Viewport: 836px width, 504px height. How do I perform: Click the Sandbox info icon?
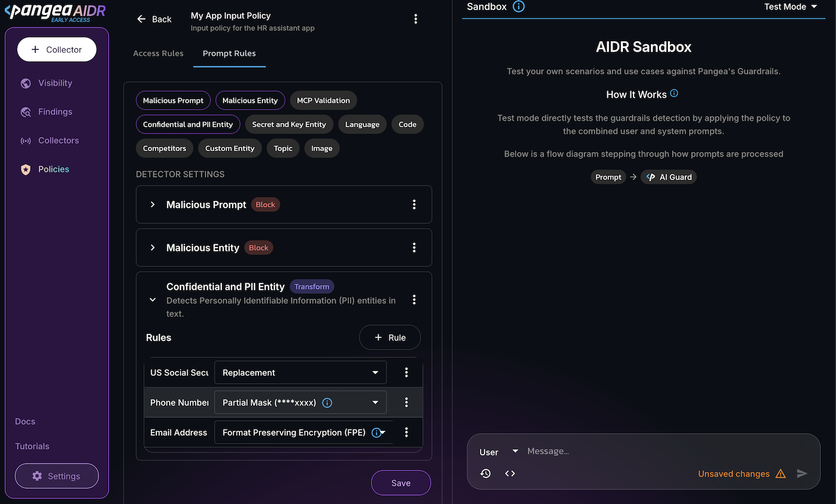(x=518, y=7)
